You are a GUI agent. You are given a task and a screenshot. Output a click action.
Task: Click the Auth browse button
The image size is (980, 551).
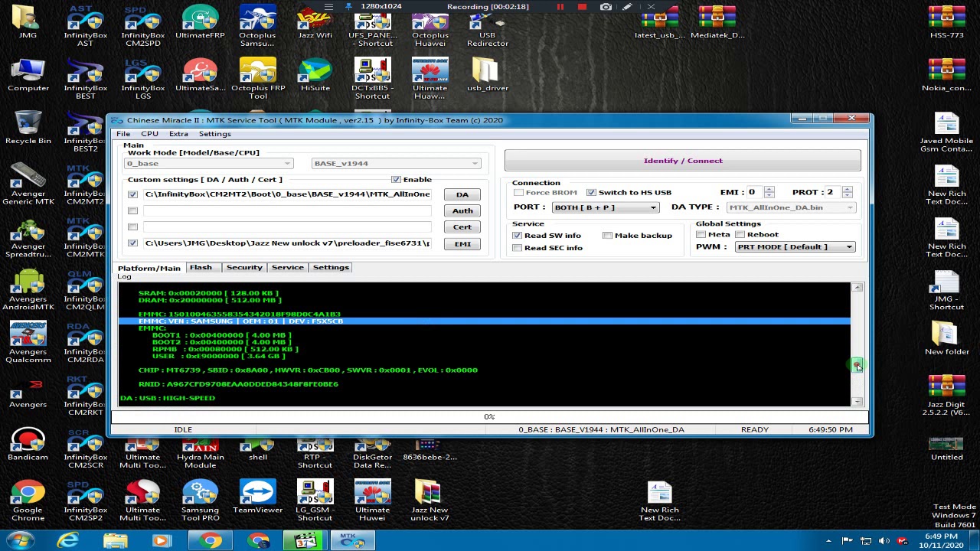pyautogui.click(x=462, y=210)
